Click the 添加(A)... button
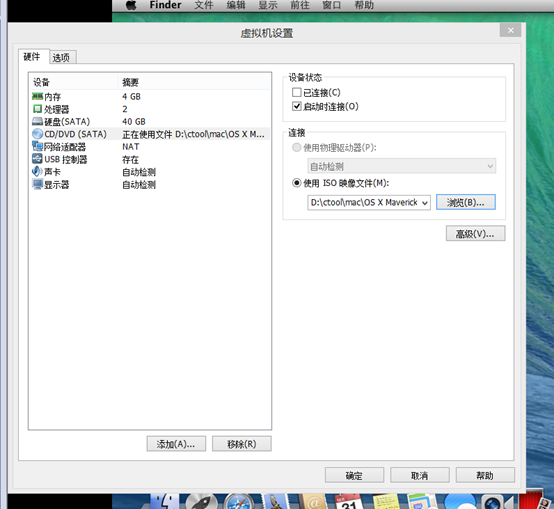554x509 pixels. pos(176,444)
